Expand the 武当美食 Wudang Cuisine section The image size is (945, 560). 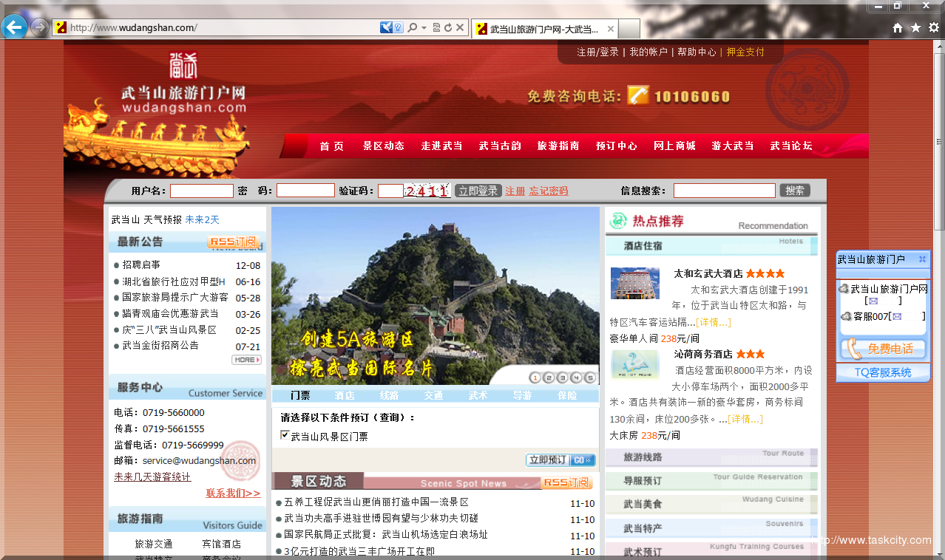coord(711,505)
